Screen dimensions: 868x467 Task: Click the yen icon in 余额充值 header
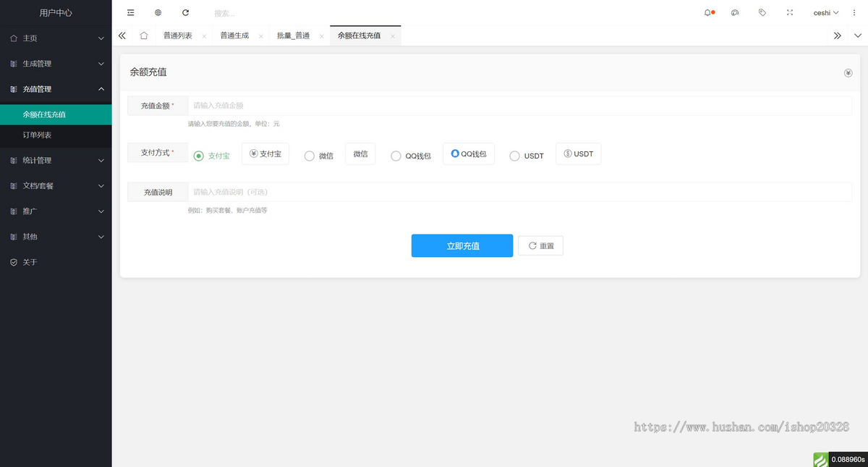[x=848, y=73]
